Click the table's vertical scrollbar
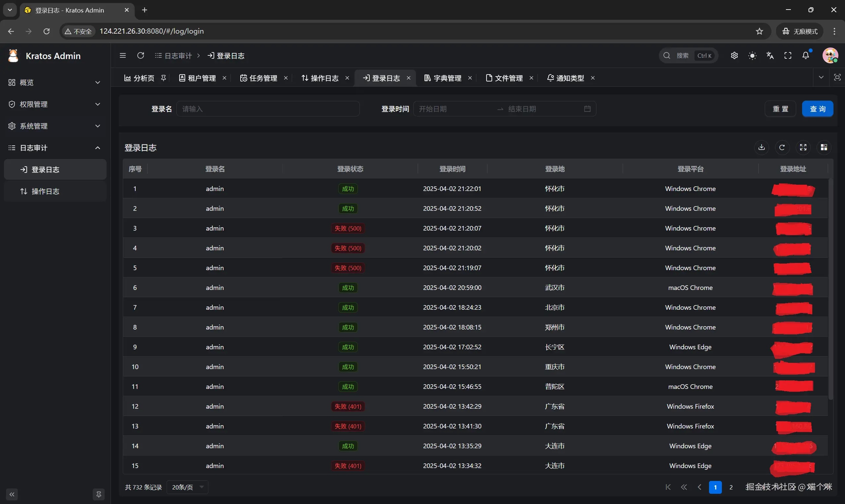 (831, 289)
